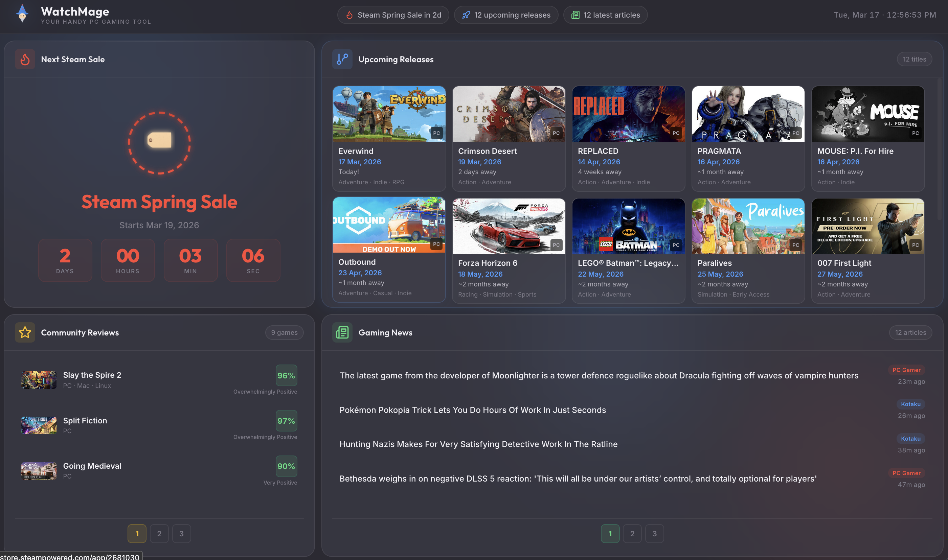Image resolution: width=948 pixels, height=560 pixels.
Task: Click the 19 Mar, 2026 release date for Crimson Desert
Action: [479, 162]
